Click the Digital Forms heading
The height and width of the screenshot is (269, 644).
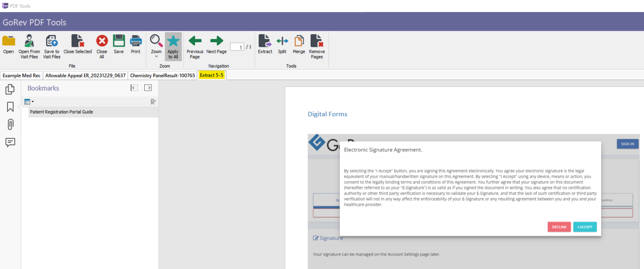point(327,114)
